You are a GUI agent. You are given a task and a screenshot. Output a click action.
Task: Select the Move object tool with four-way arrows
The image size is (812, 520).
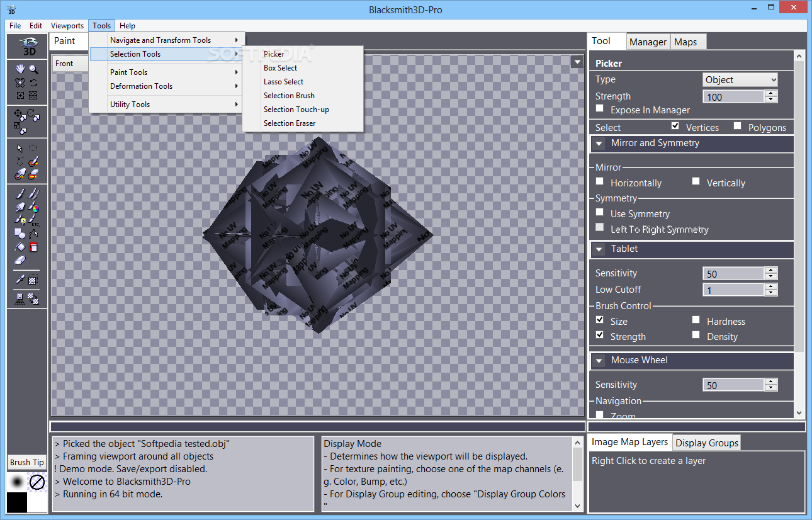(x=20, y=115)
